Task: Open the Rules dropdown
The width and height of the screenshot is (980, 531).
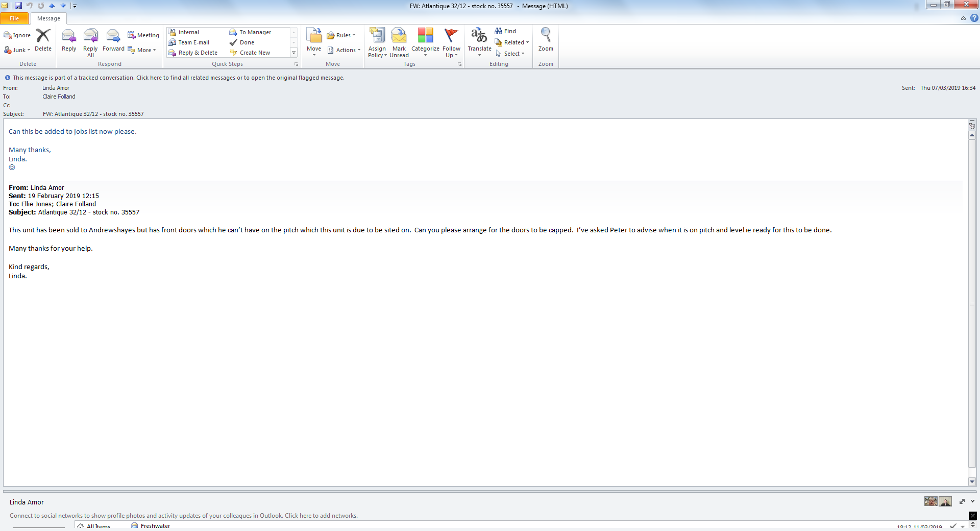Action: 341,35
